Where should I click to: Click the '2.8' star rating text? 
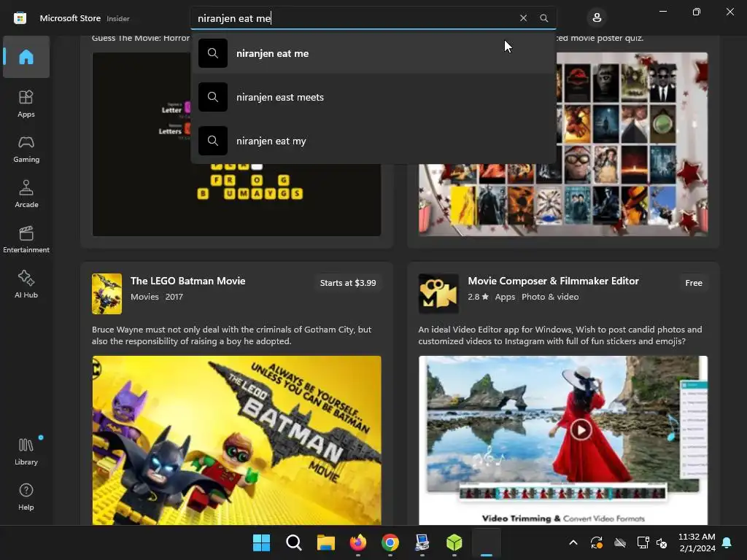(479, 297)
